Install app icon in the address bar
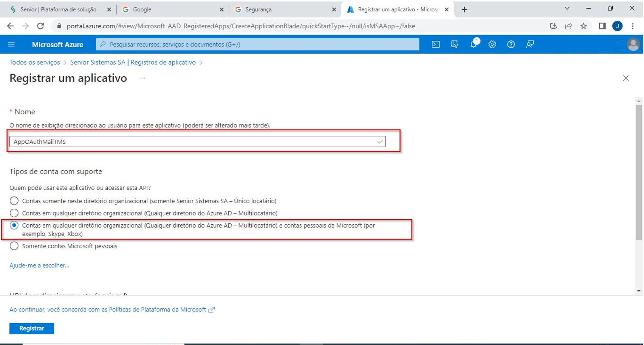Screen dimensions: 644x345 point(553,26)
